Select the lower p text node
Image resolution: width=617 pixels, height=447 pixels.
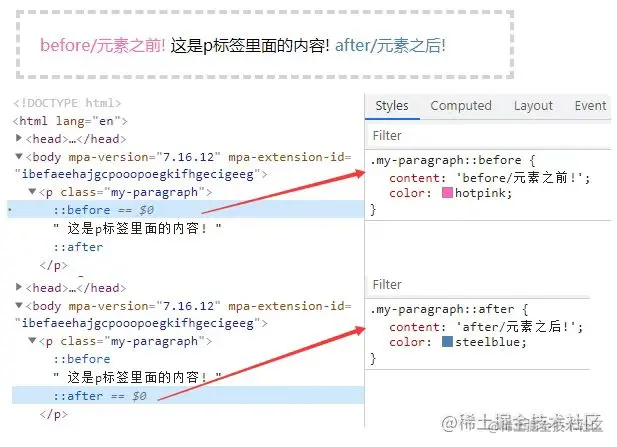(x=137, y=377)
